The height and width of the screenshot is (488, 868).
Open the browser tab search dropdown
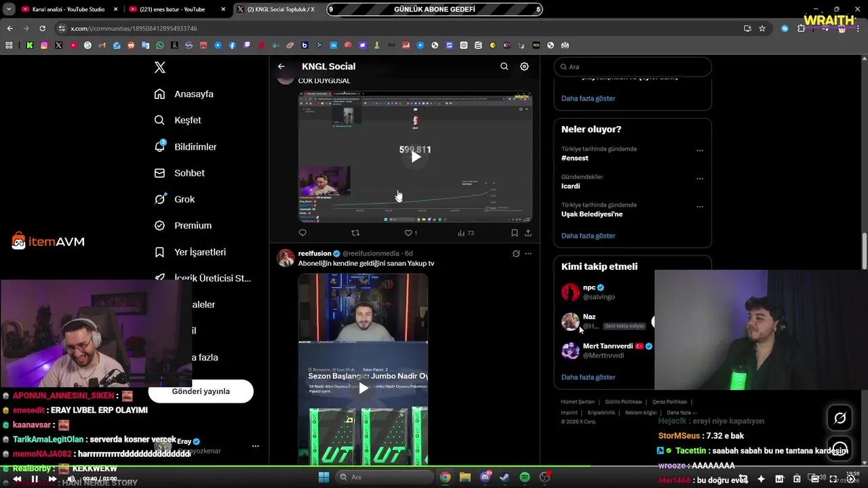coord(9,9)
